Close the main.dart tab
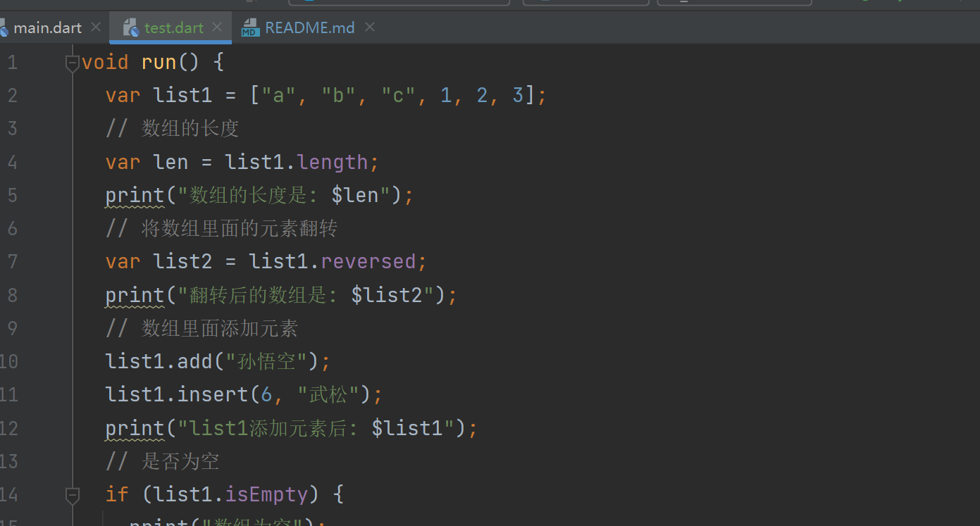Image resolution: width=980 pixels, height=526 pixels. pos(96,27)
